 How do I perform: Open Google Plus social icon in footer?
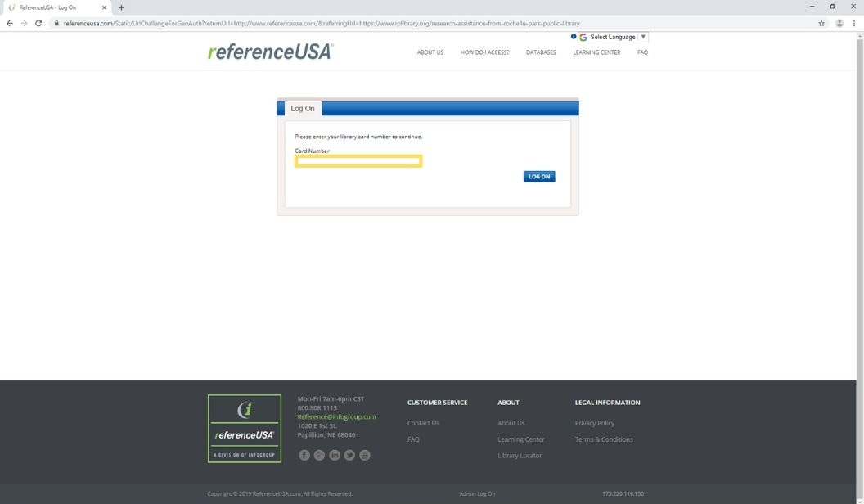tap(320, 455)
